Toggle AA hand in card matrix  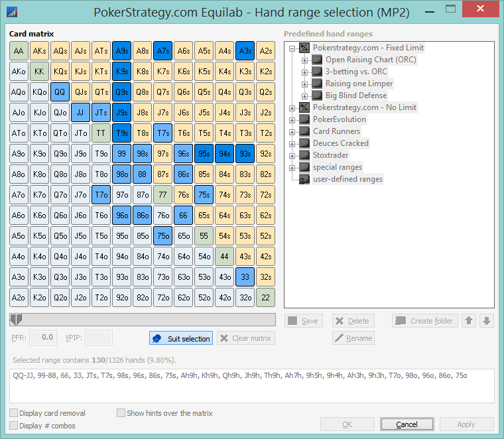point(19,51)
